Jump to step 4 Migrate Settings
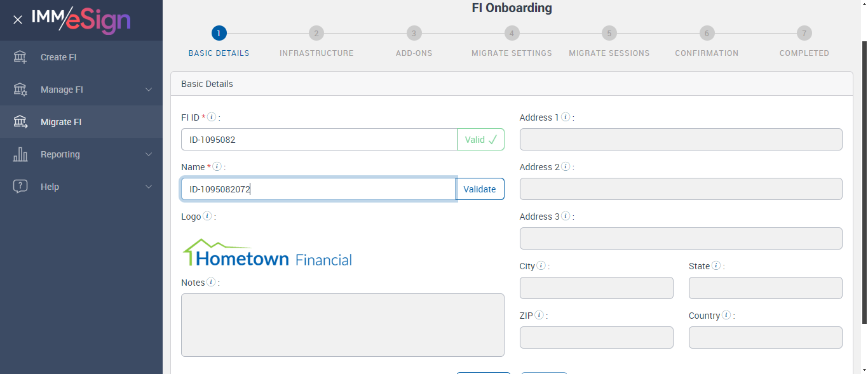Viewport: 868px width, 374px height. pyautogui.click(x=512, y=34)
